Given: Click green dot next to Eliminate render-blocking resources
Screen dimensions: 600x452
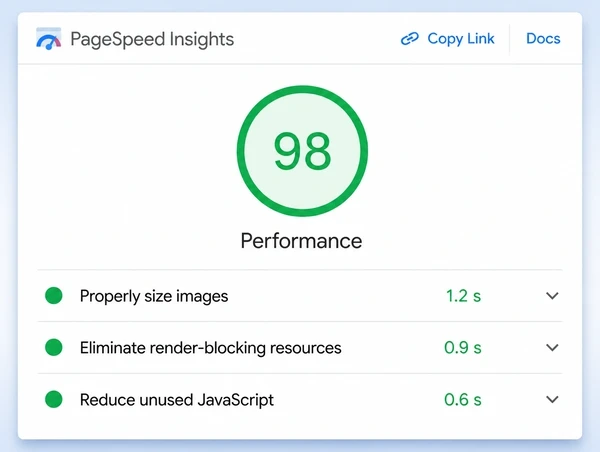Looking at the screenshot, I should click(54, 348).
